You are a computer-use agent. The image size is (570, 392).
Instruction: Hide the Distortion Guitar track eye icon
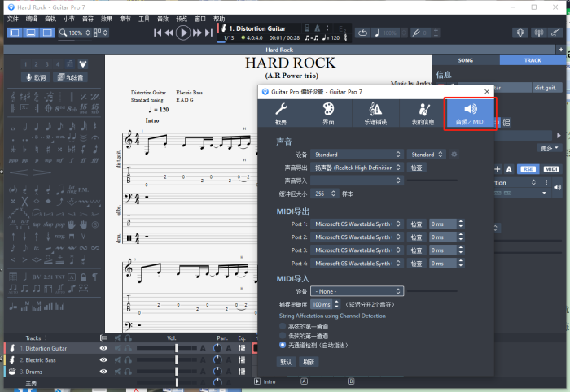103,348
